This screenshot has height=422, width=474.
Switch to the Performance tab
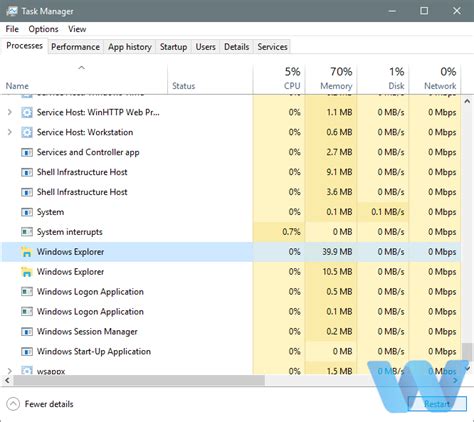pos(75,47)
